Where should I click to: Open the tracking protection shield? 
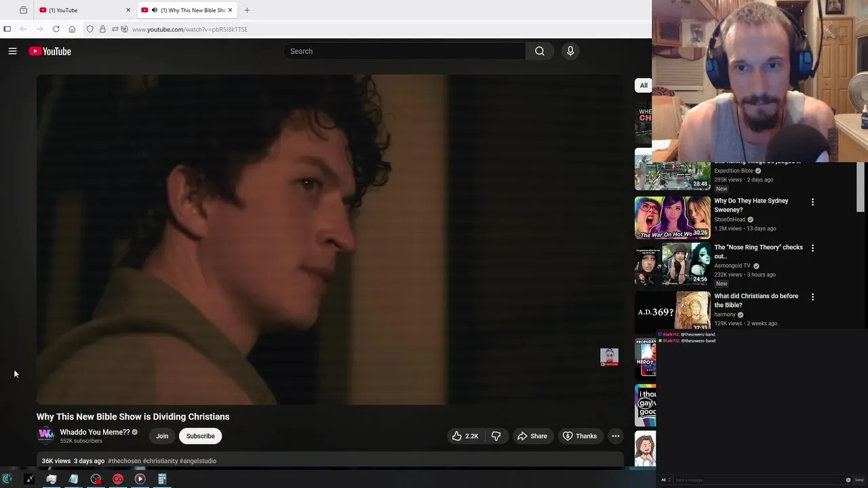point(90,29)
